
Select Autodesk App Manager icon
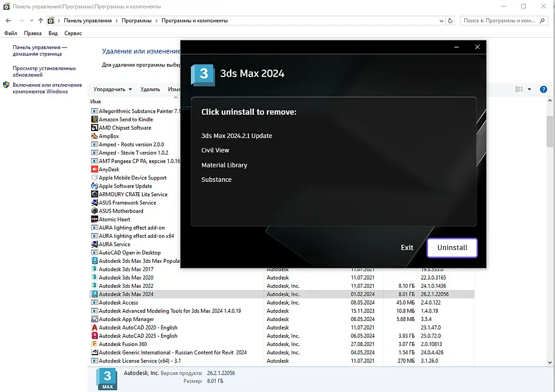[95, 319]
